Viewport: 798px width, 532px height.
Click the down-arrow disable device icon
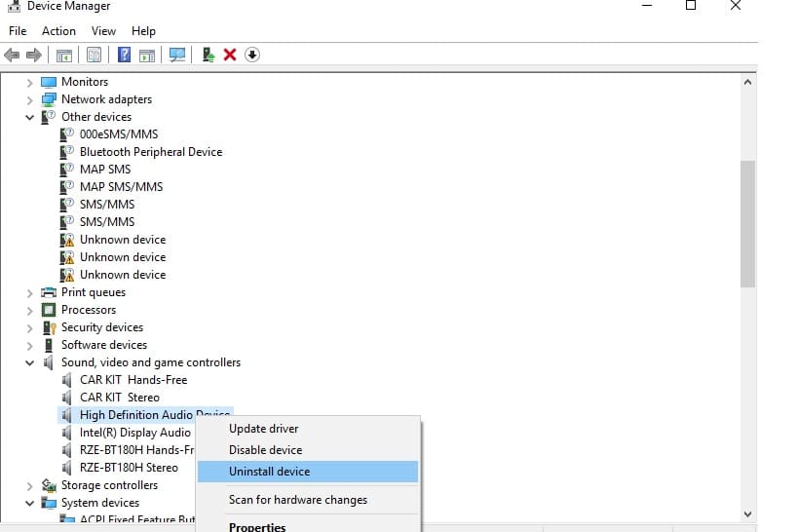click(x=252, y=55)
